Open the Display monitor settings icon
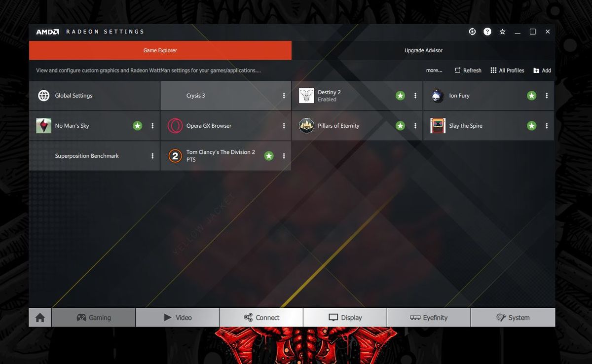Viewport: 592px width, 364px height. 334,317
